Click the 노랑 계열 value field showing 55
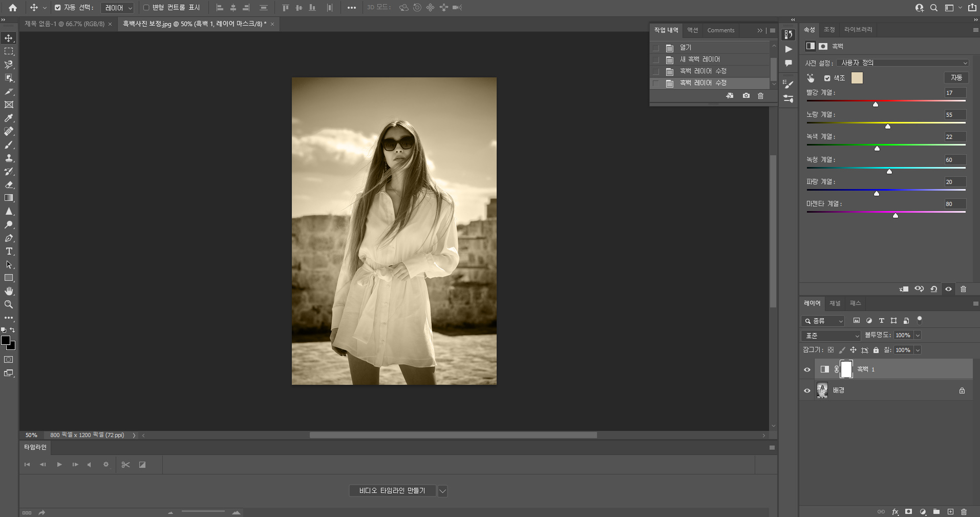The image size is (980, 517). tap(955, 115)
